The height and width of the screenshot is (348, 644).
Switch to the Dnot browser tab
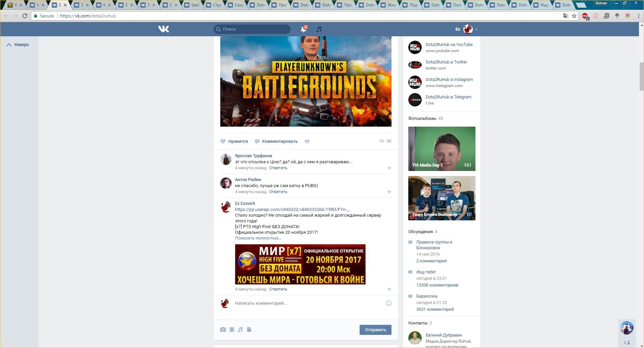click(x=454, y=5)
